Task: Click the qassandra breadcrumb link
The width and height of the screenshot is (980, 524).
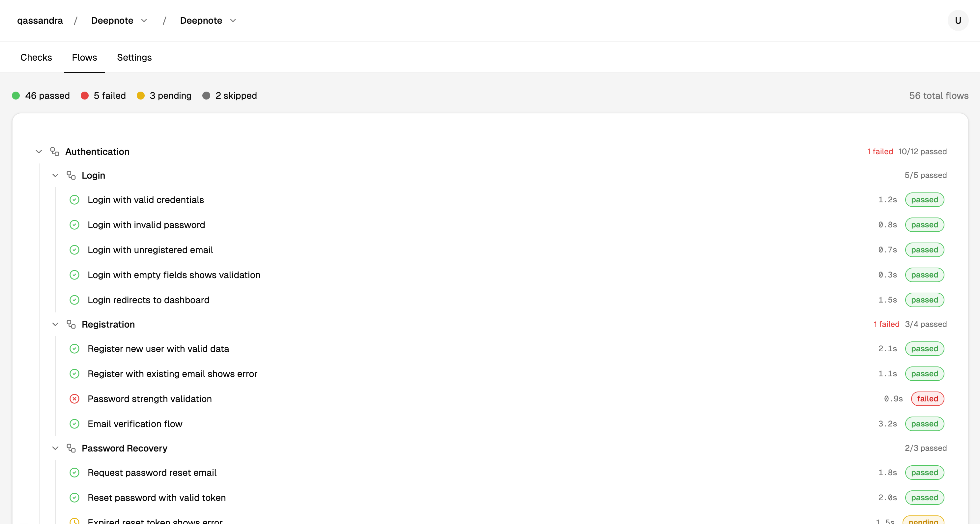Action: point(40,20)
